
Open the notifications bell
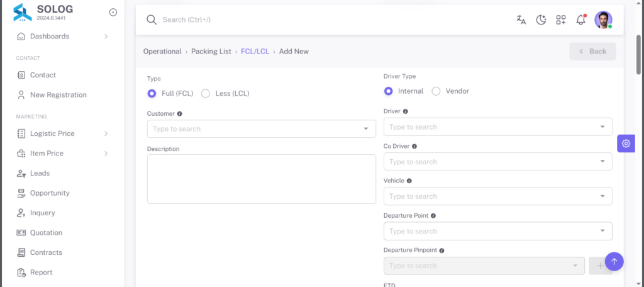580,20
